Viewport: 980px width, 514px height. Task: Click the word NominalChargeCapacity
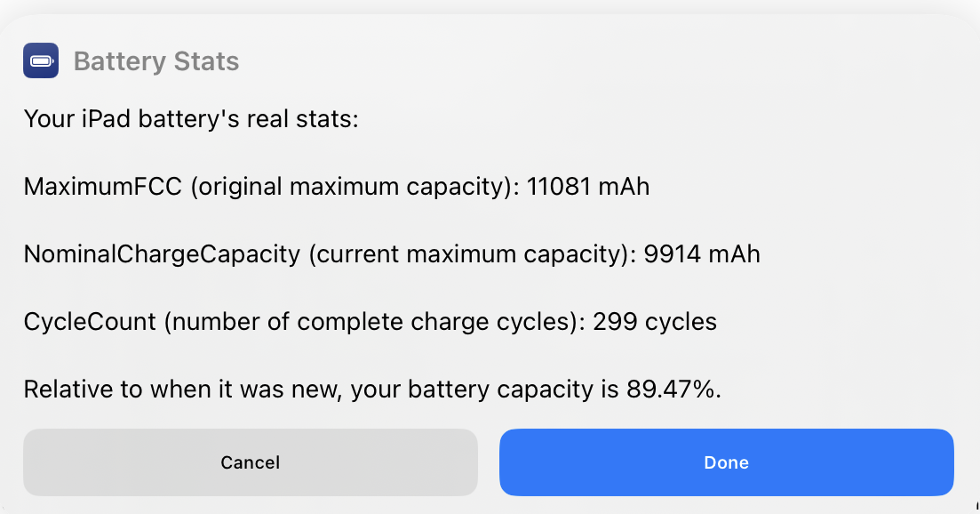click(x=162, y=254)
